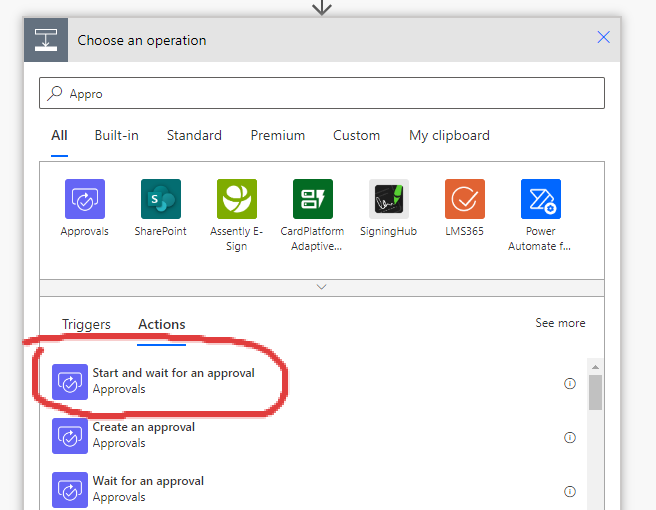The image size is (656, 510).
Task: Close the Choose an operation panel
Action: coord(603,37)
